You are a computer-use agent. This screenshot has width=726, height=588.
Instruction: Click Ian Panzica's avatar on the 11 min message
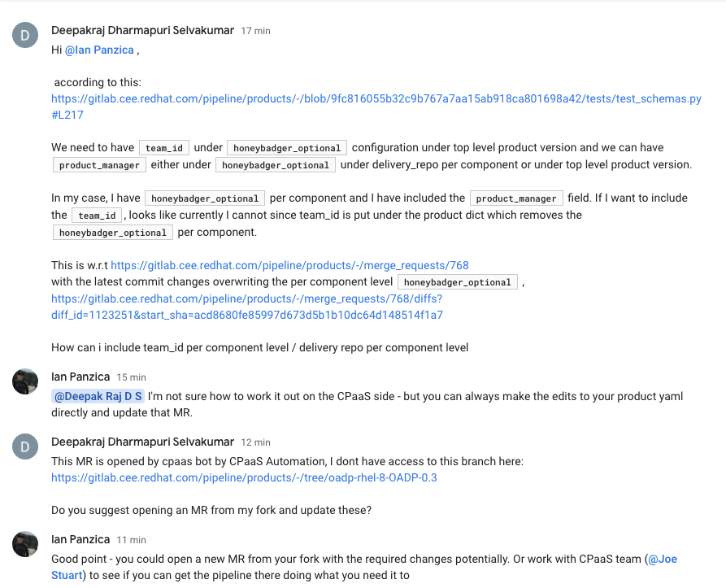25,544
